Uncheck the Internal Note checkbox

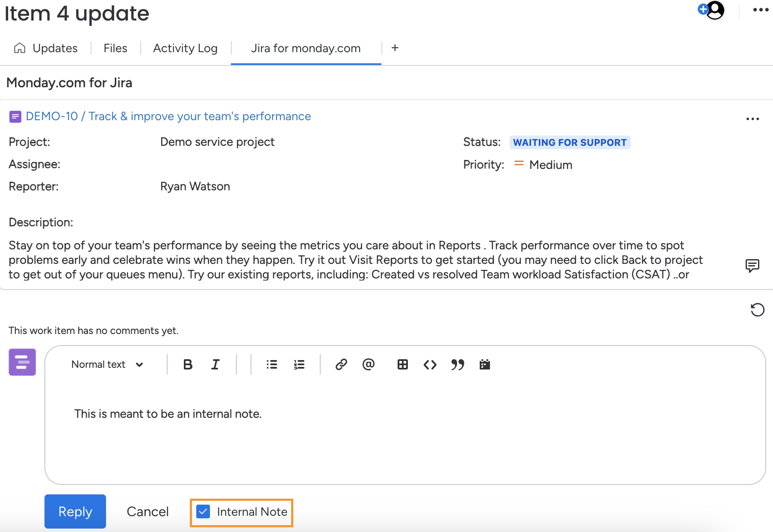point(203,511)
